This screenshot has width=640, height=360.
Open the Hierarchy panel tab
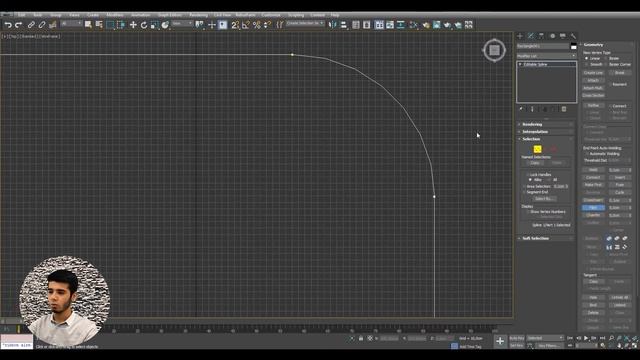541,36
